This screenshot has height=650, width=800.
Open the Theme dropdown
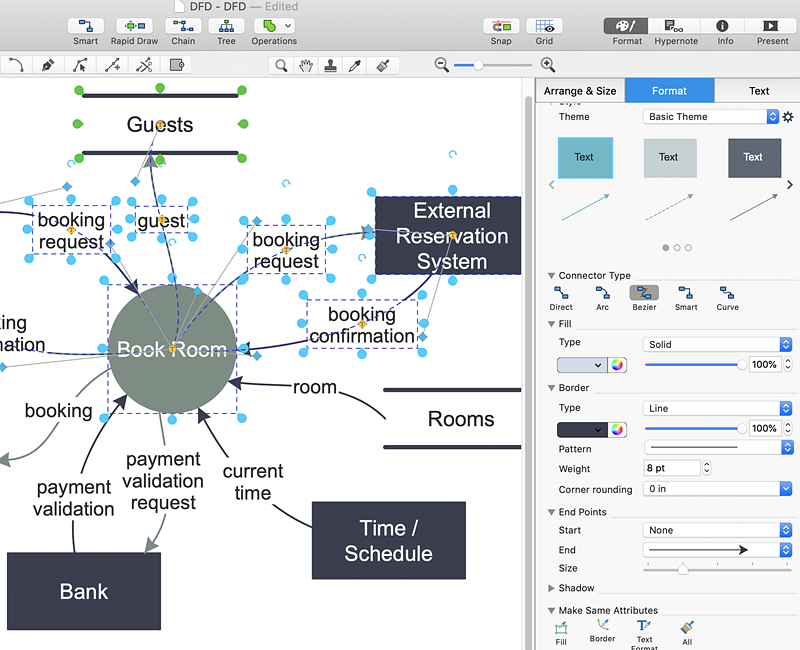click(x=711, y=117)
